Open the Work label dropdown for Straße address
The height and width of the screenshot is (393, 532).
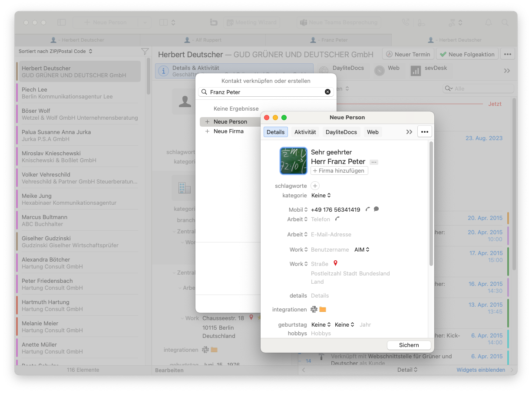pyautogui.click(x=299, y=264)
